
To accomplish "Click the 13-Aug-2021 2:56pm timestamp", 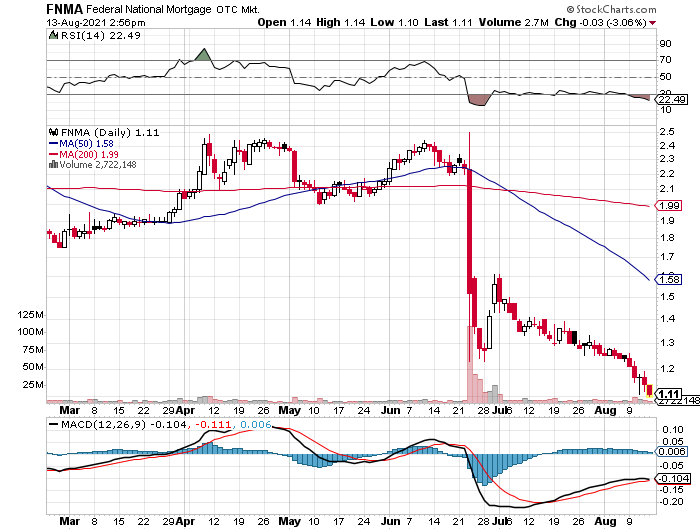I will point(96,22).
